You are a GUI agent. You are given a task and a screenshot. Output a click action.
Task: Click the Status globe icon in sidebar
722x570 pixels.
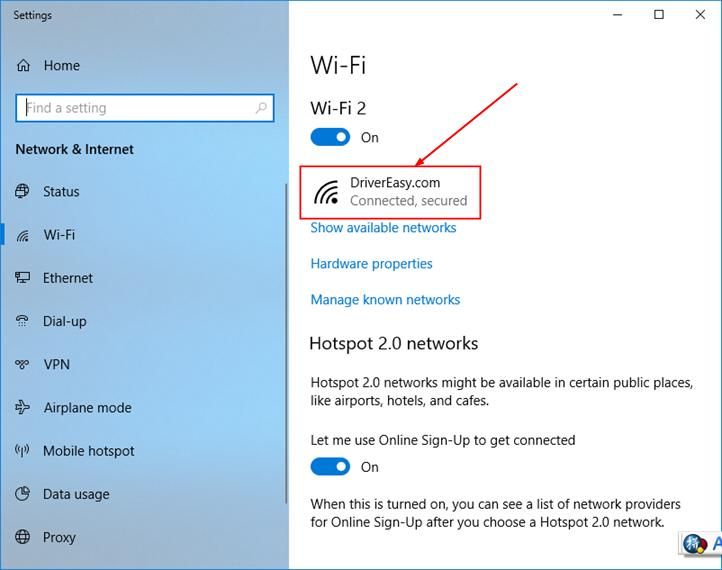[23, 192]
